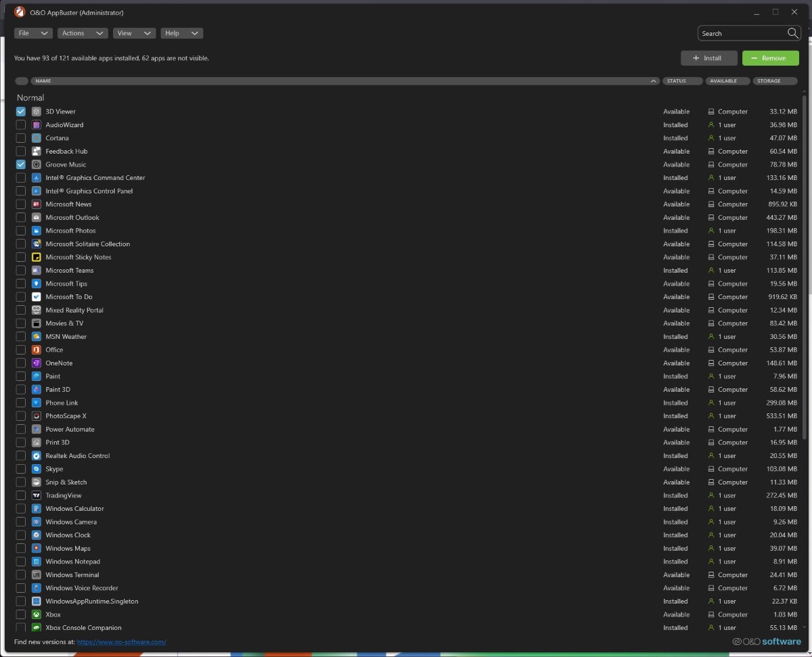Click the Normal group heading
This screenshot has width=812, height=657.
click(30, 98)
